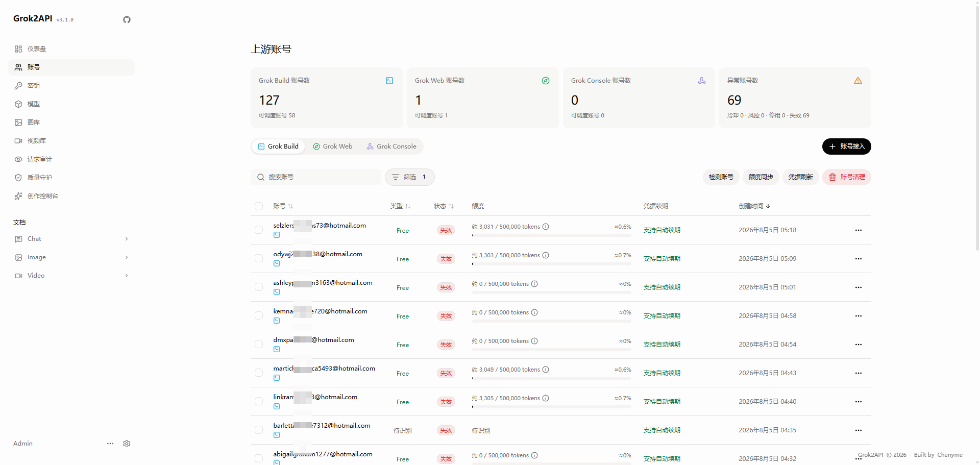Click the 创作控制台 sparkle icon

pyautogui.click(x=18, y=196)
